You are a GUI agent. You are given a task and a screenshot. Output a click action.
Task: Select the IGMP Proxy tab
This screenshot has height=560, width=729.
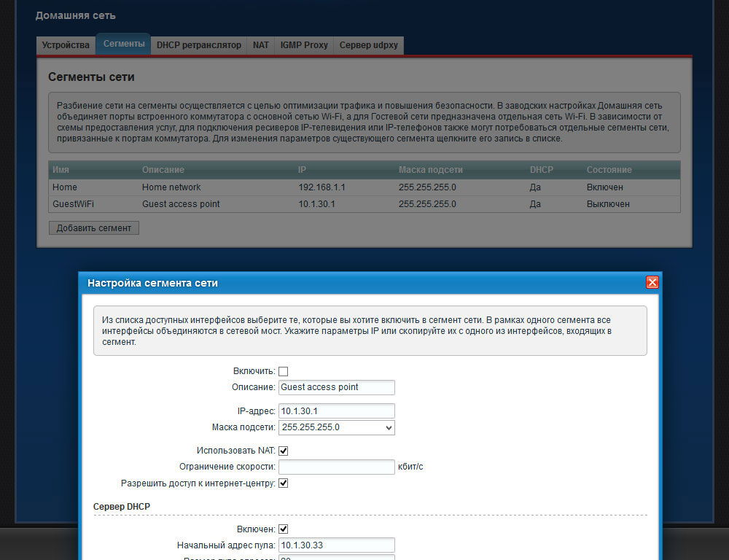pyautogui.click(x=304, y=45)
